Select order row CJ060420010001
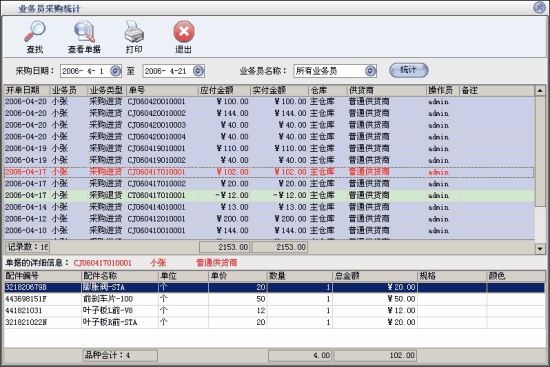 tap(269, 102)
